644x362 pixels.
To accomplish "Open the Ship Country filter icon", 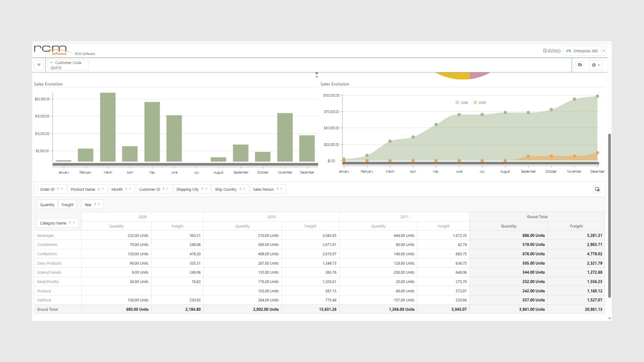I will pyautogui.click(x=244, y=189).
